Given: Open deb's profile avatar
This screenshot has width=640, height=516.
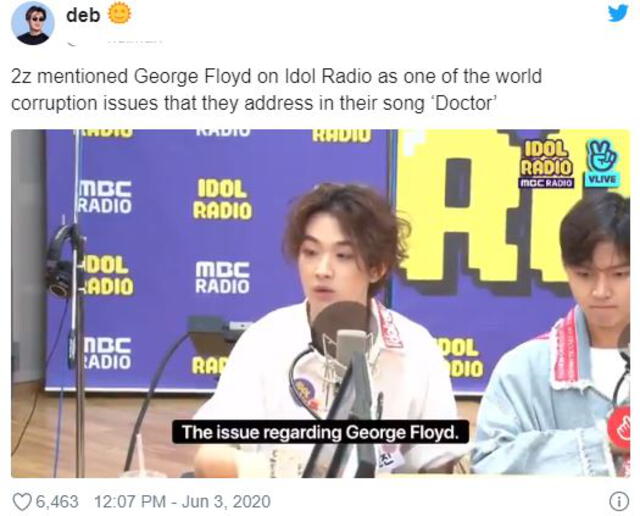Looking at the screenshot, I should [33, 23].
